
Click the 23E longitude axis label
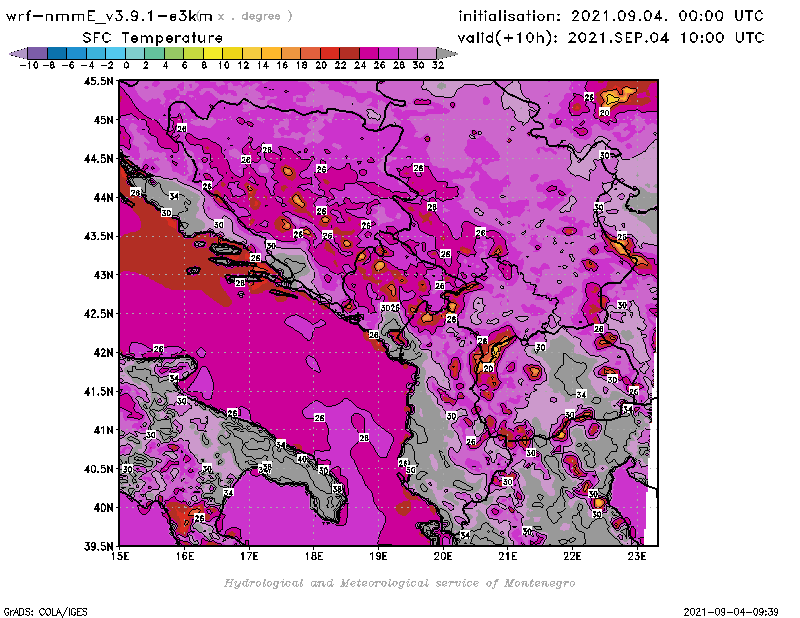click(637, 556)
